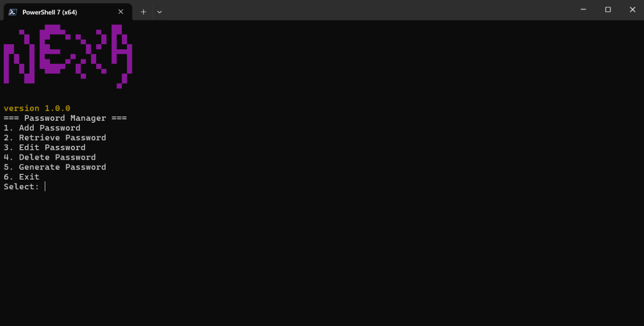The height and width of the screenshot is (326, 644).
Task: Open a new tab with plus button
Action: click(143, 12)
